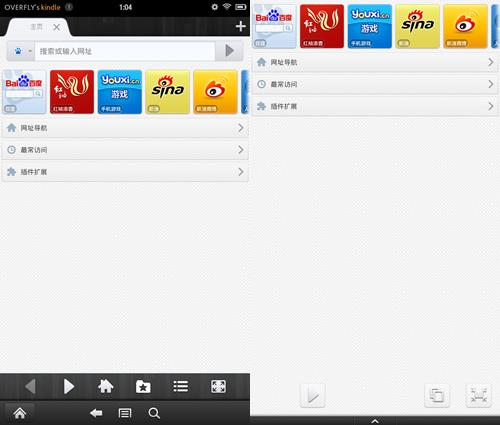Expand 插件扩展 row in left screen

point(125,172)
